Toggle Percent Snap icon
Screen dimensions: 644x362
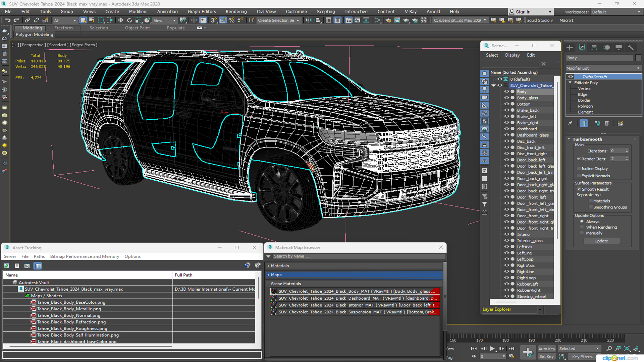[231, 20]
